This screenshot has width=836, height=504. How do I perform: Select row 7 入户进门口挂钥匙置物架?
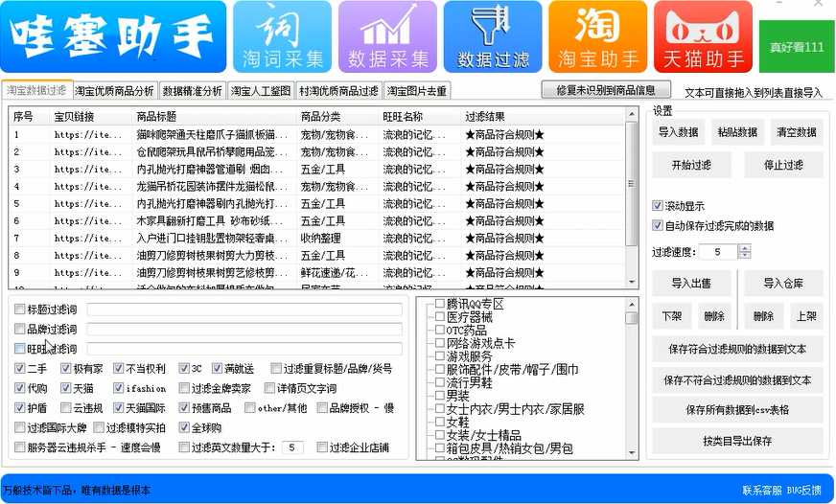316,239
